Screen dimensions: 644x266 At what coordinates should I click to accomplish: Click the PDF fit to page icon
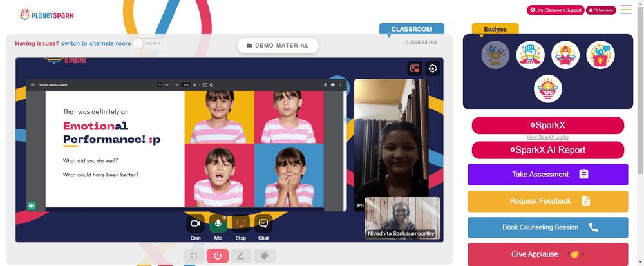click(x=205, y=85)
